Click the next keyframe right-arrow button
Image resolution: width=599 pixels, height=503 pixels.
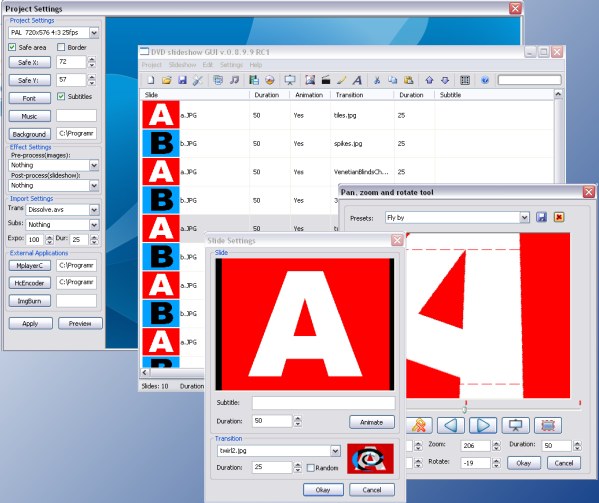coord(483,425)
